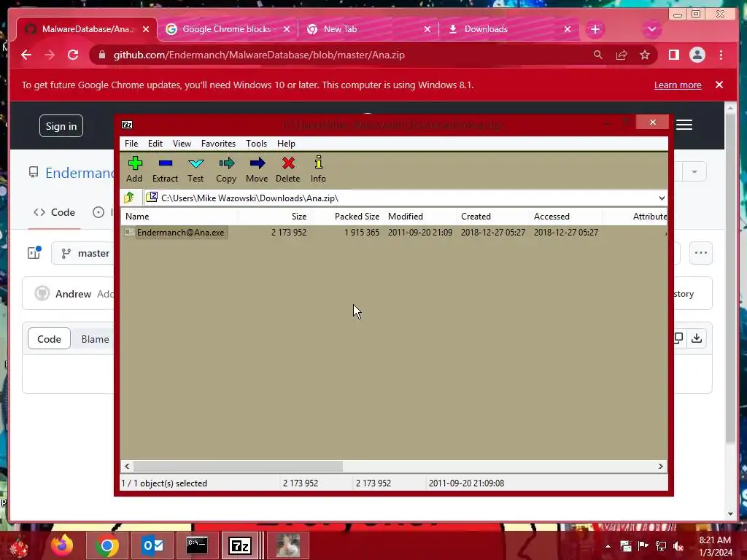Click the 7z logo in the window title bar
Image resolution: width=747 pixels, height=560 pixels.
(x=127, y=125)
